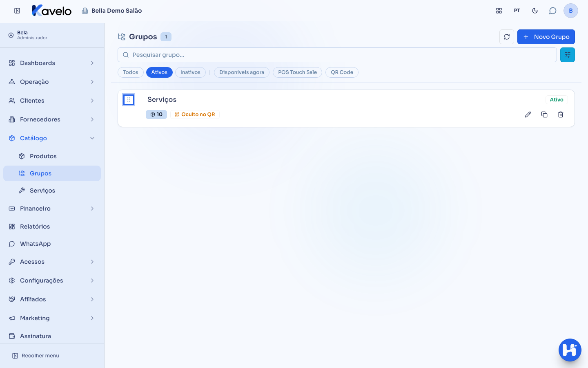This screenshot has height=368, width=588.
Task: Open Bella Demo Salão company selector
Action: coord(112,11)
